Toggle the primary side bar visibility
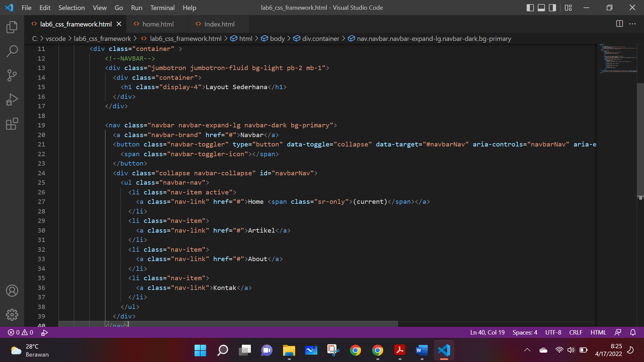The image size is (644, 362). [530, 7]
